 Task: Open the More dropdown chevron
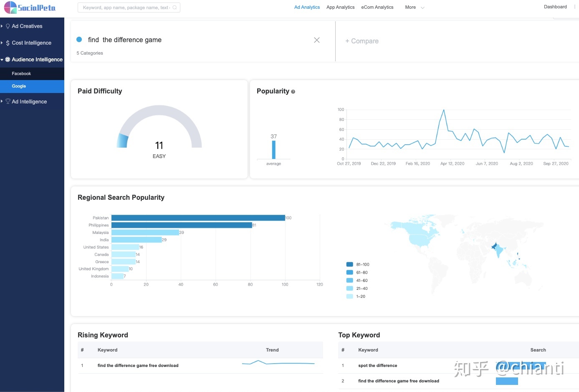tap(422, 8)
